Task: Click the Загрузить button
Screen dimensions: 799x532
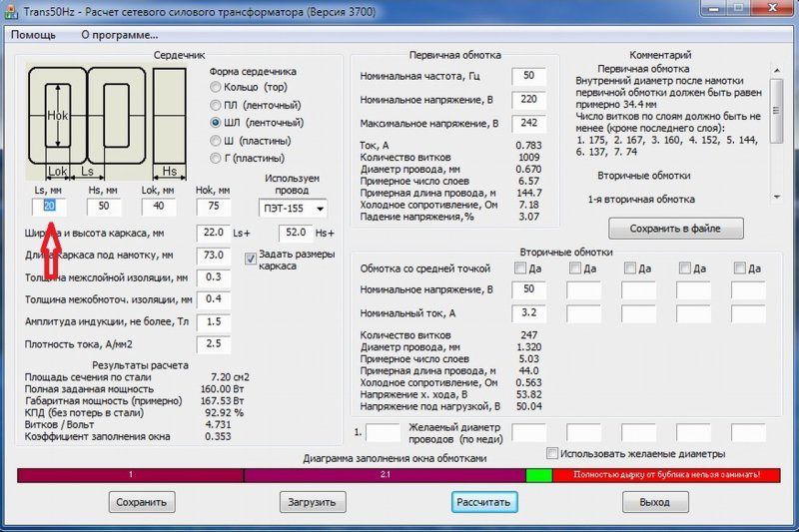Action: click(x=313, y=502)
